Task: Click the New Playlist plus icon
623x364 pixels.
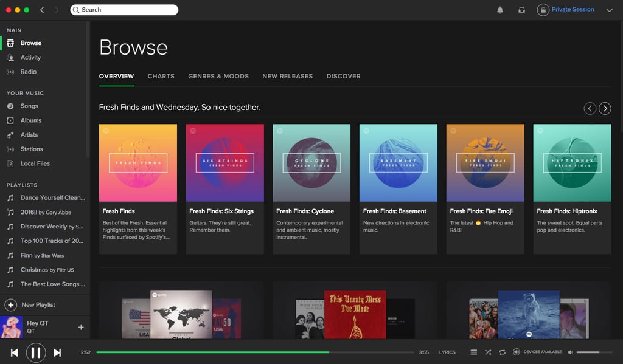Action: tap(11, 305)
